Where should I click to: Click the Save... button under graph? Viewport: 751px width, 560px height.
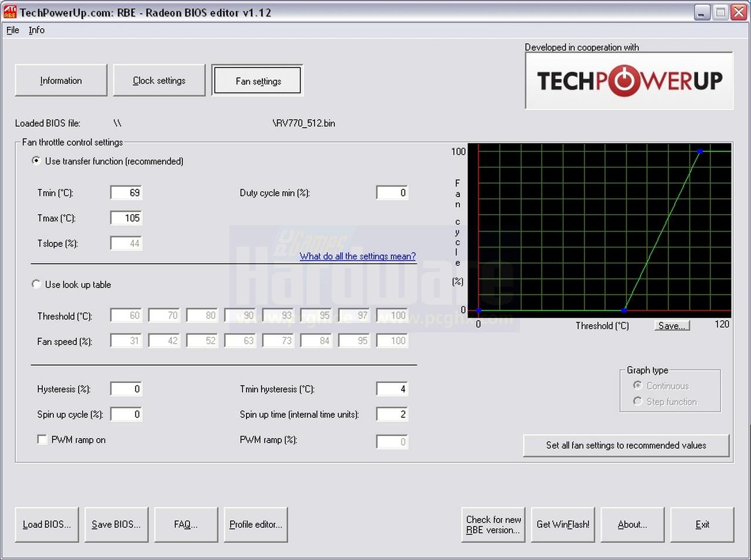(x=672, y=325)
